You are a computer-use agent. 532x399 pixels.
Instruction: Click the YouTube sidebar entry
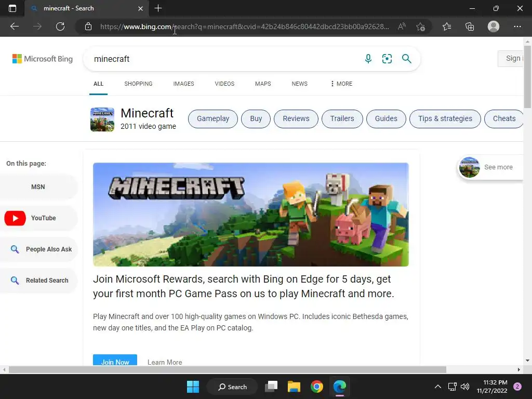point(39,218)
